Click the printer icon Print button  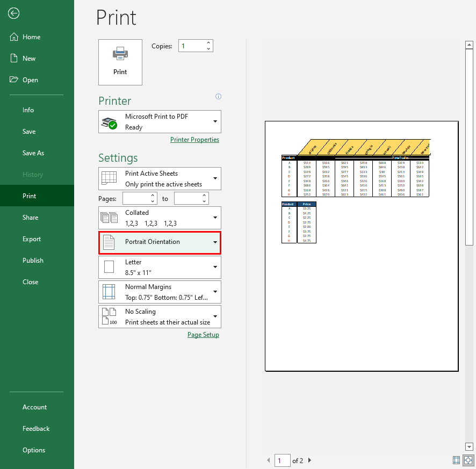[120, 62]
